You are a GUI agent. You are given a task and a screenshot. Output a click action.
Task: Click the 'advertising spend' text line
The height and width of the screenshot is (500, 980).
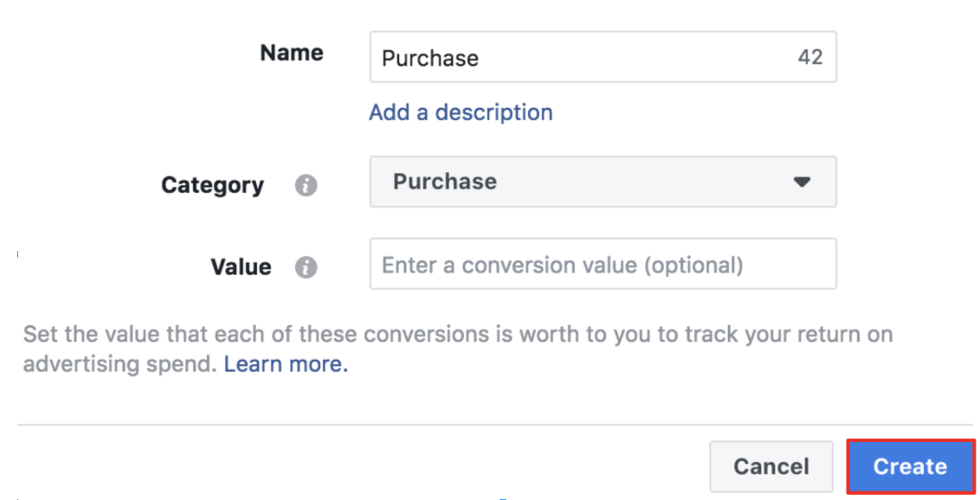tap(119, 364)
